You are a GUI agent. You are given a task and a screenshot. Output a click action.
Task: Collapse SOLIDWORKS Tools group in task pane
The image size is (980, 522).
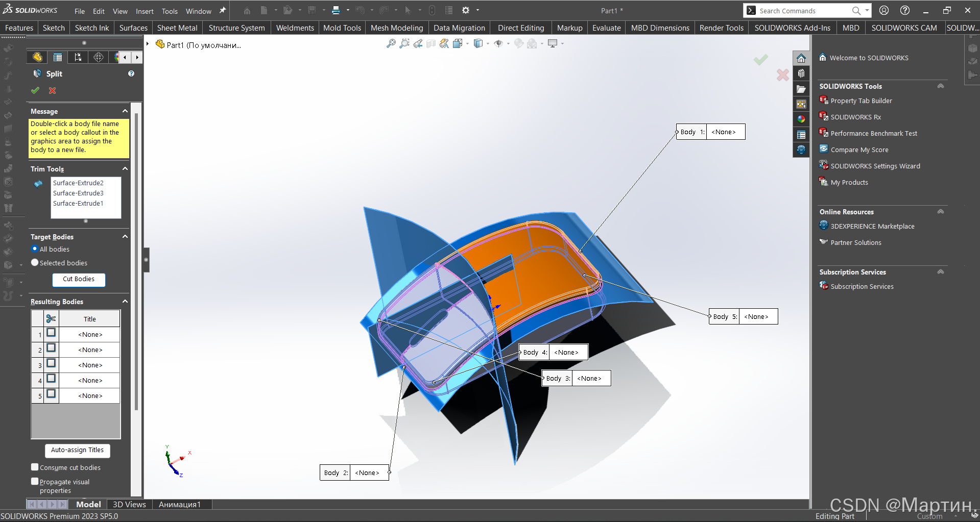point(940,86)
